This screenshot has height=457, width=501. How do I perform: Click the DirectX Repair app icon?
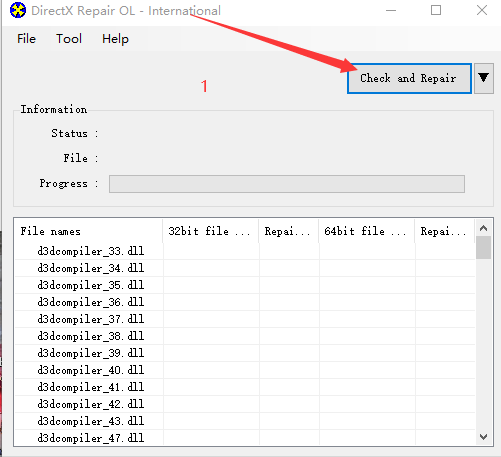pos(18,10)
